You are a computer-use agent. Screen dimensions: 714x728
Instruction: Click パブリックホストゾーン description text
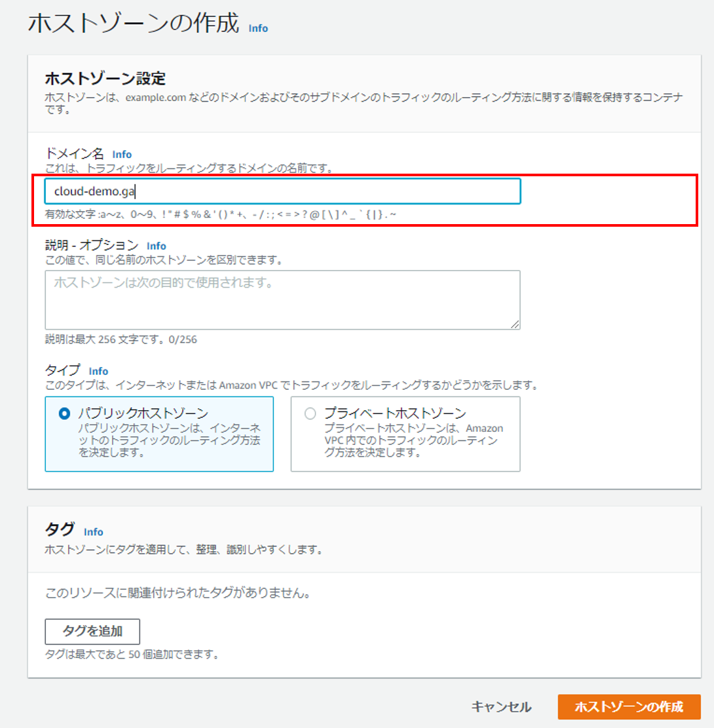170,440
